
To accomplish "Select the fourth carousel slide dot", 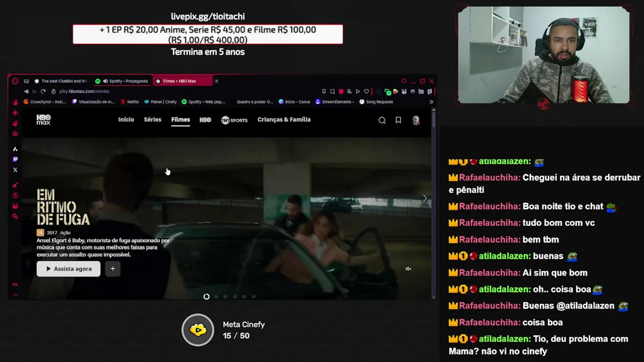I will (x=235, y=297).
